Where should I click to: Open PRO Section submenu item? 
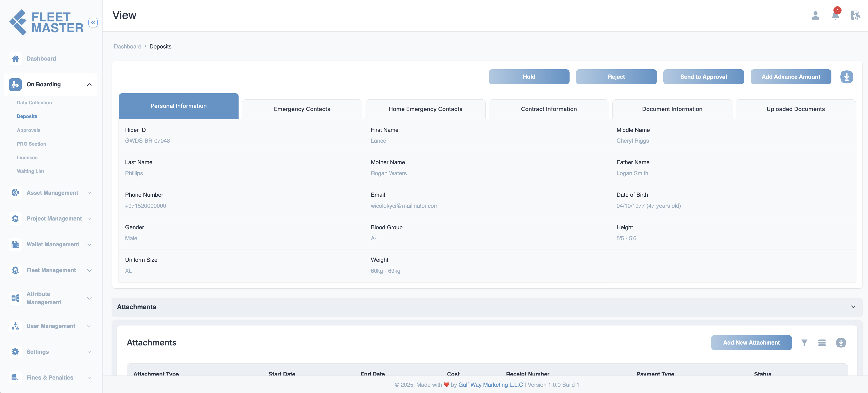coord(31,144)
